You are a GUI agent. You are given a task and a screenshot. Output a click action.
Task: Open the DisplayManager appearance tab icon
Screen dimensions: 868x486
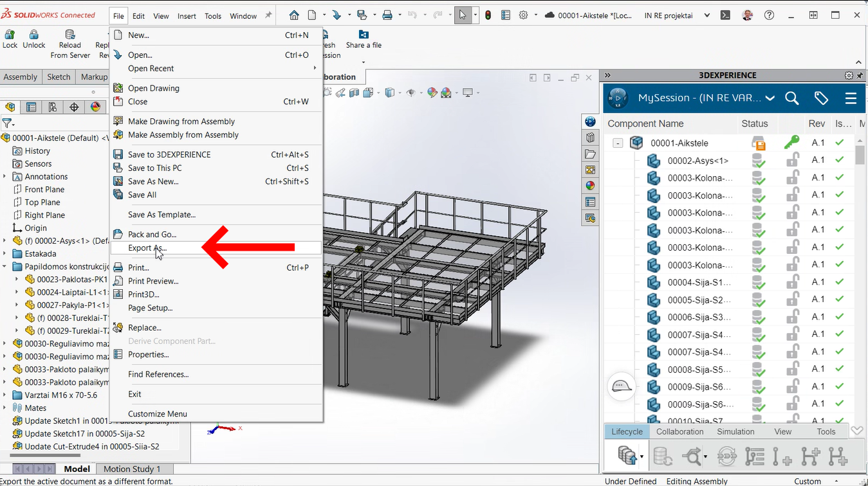pos(95,107)
